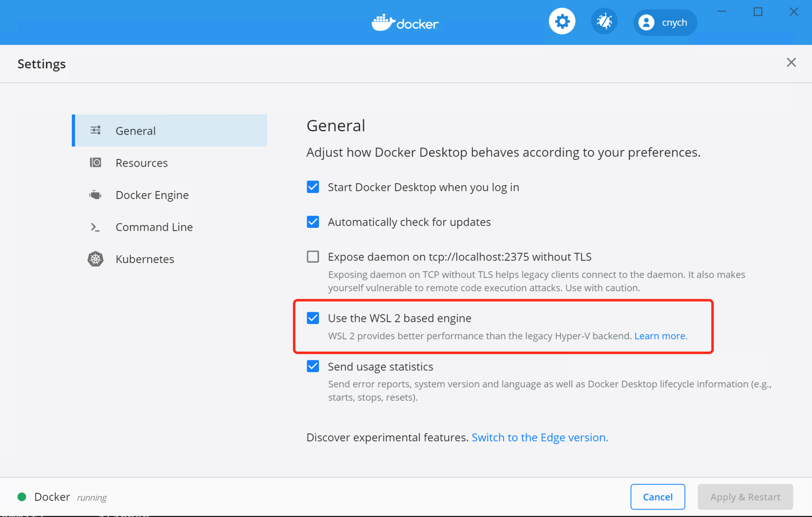
Task: Enable Expose daemon on tcp://localhost:2375 checkbox
Action: (313, 256)
